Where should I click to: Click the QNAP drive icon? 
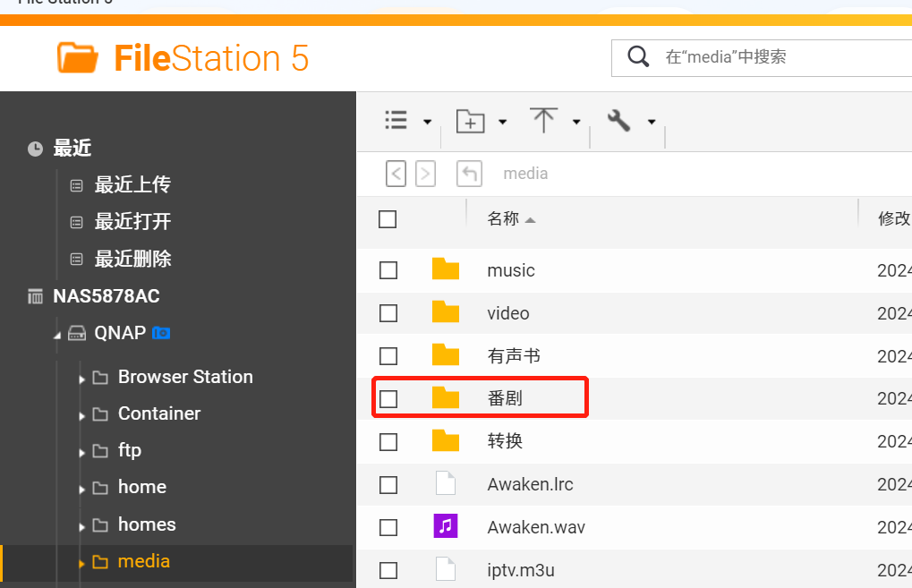[77, 333]
